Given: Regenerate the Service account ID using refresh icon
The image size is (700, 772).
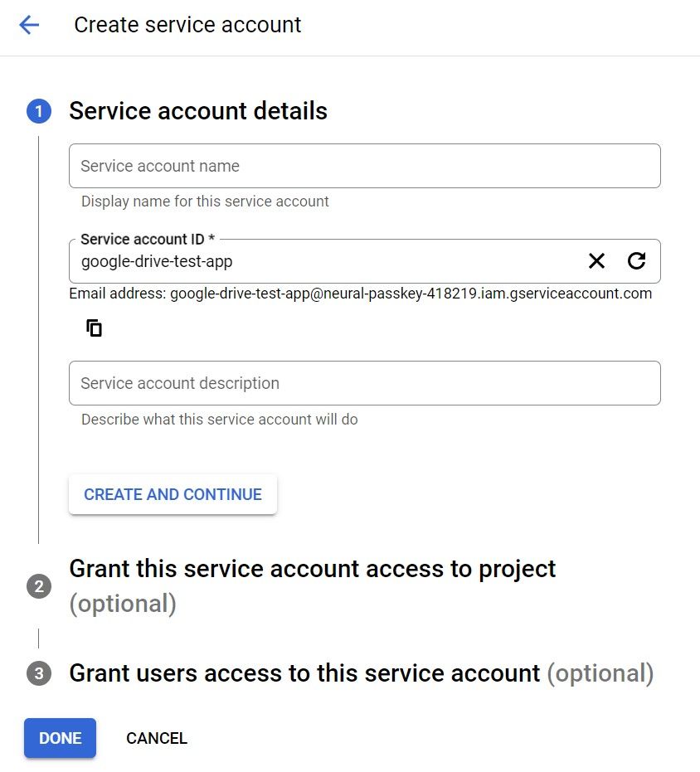Looking at the screenshot, I should point(636,260).
